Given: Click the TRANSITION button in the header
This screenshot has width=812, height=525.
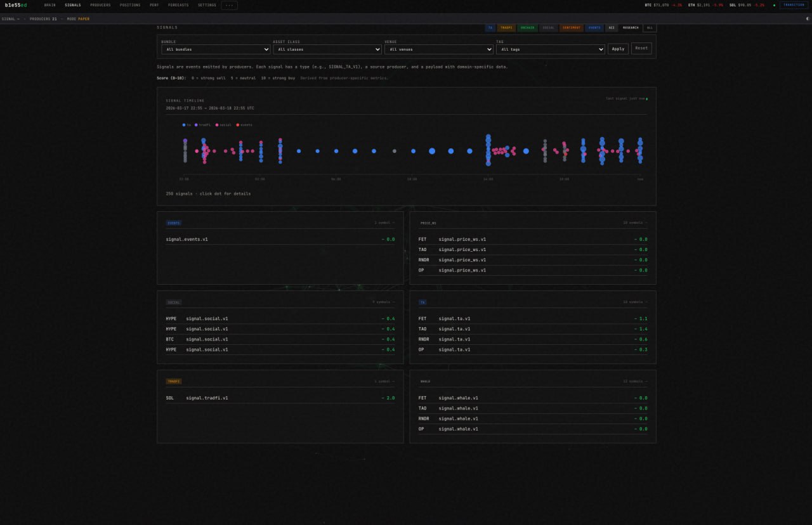Looking at the screenshot, I should [x=794, y=5].
